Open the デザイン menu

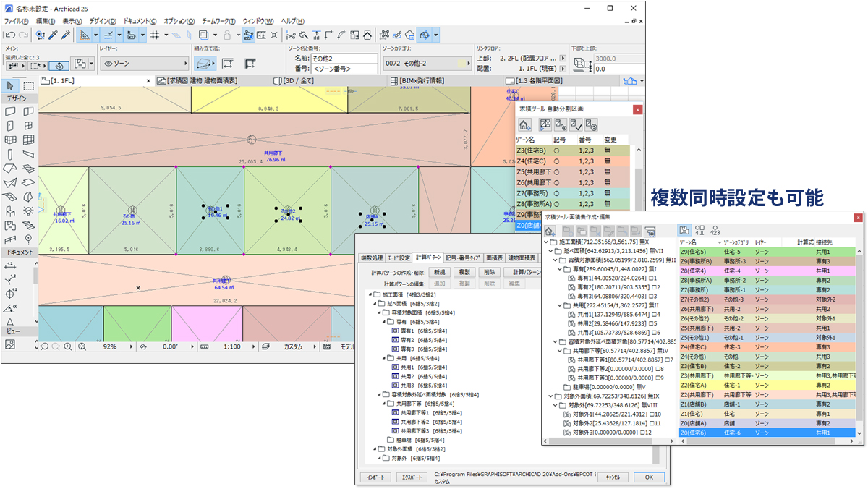[x=103, y=21]
